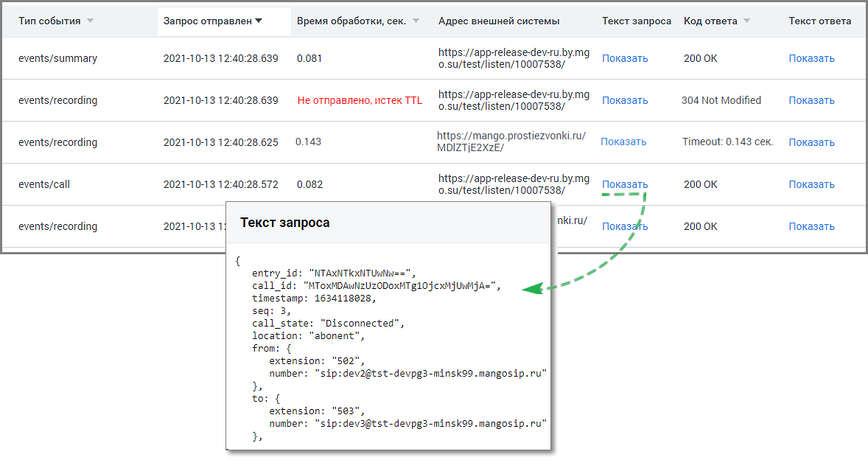The height and width of the screenshot is (471, 868).
Task: Select the extension "503" line
Action: coord(317,411)
